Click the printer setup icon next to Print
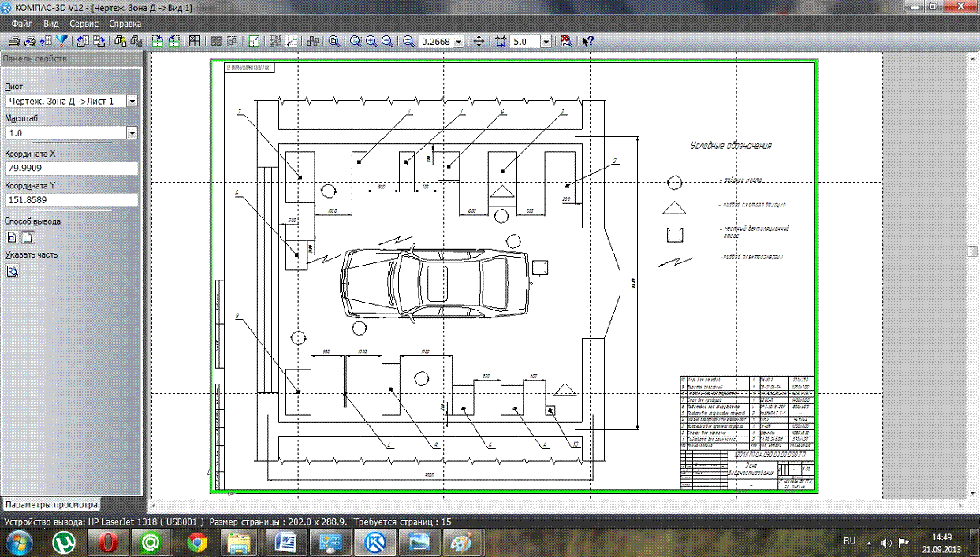This screenshot has height=557, width=980. coord(30,41)
